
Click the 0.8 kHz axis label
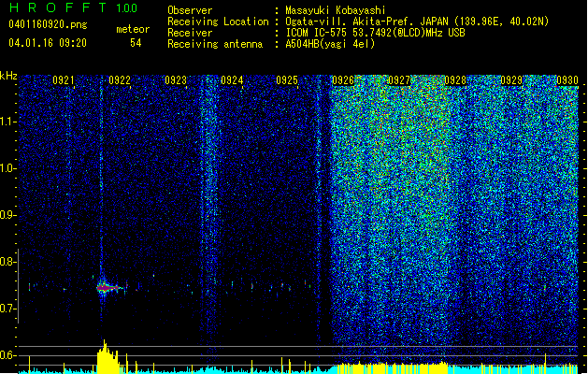[x=8, y=262]
